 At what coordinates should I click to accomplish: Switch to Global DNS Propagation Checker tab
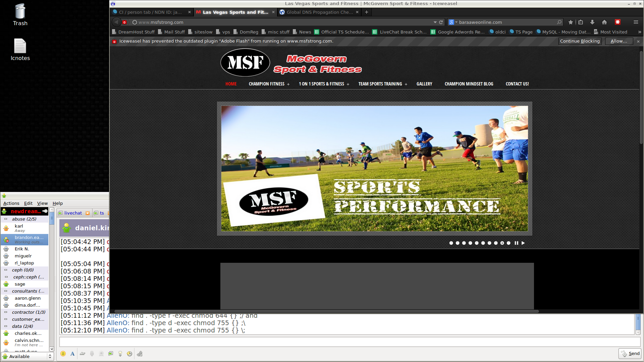tap(319, 12)
